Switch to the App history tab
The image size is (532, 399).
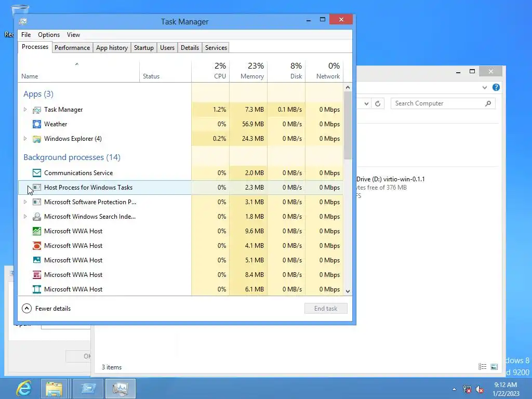tap(112, 48)
